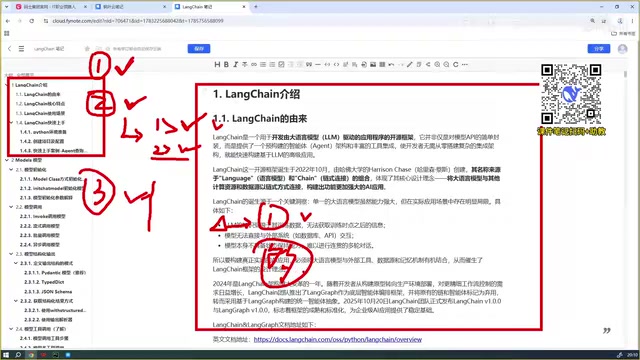This screenshot has width=640, height=360.
Task: Open more toolbar options (three dots)
Action: (x=464, y=64)
